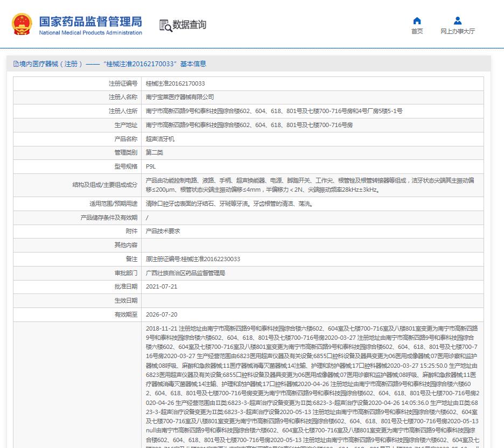
Task: Click the 管理类别 row label
Action: coord(125,152)
